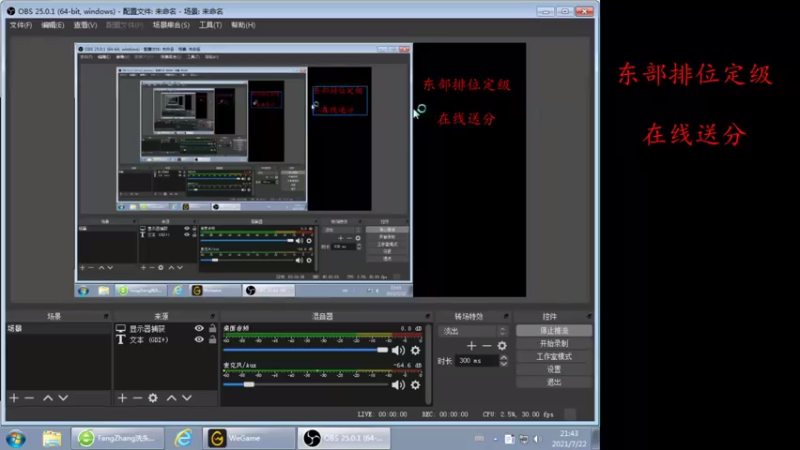Show hidden tray icons arrow
800x450 pixels.
495,439
